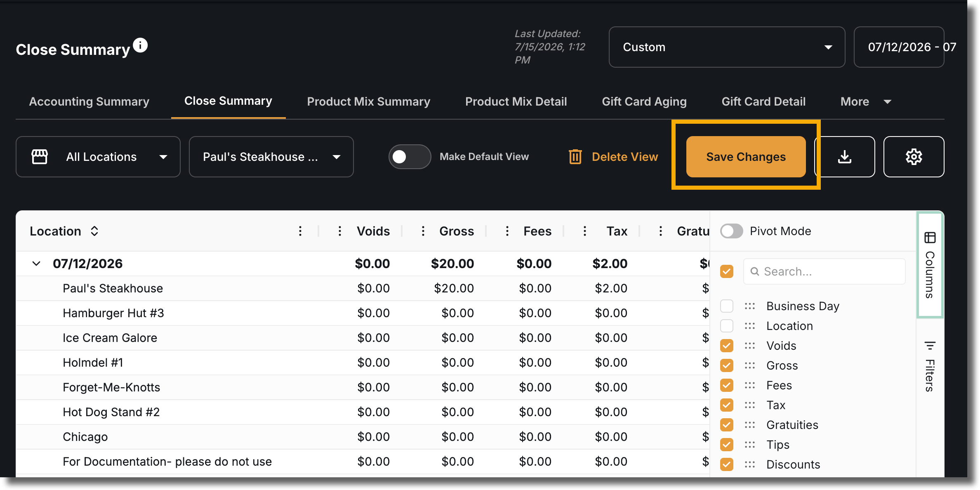Click the storefront icon in All Locations
Screen dimensions: 980x490
40,157
